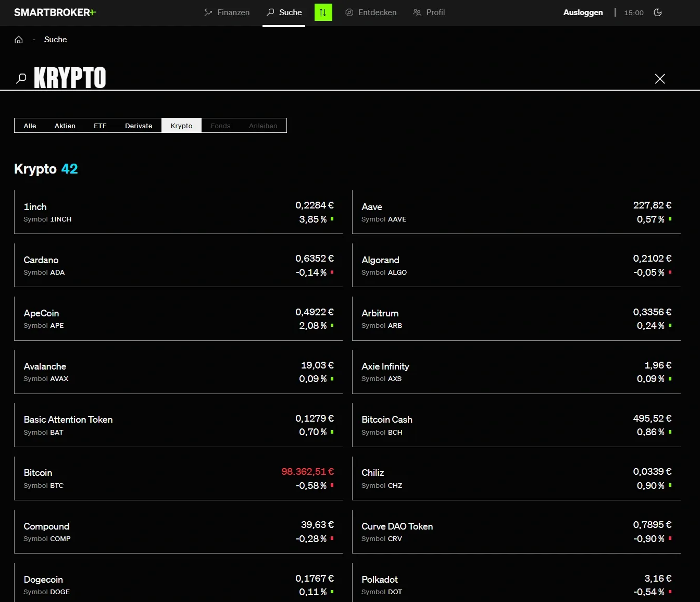Open the Cardano entry
The width and height of the screenshot is (700, 602).
(x=178, y=265)
